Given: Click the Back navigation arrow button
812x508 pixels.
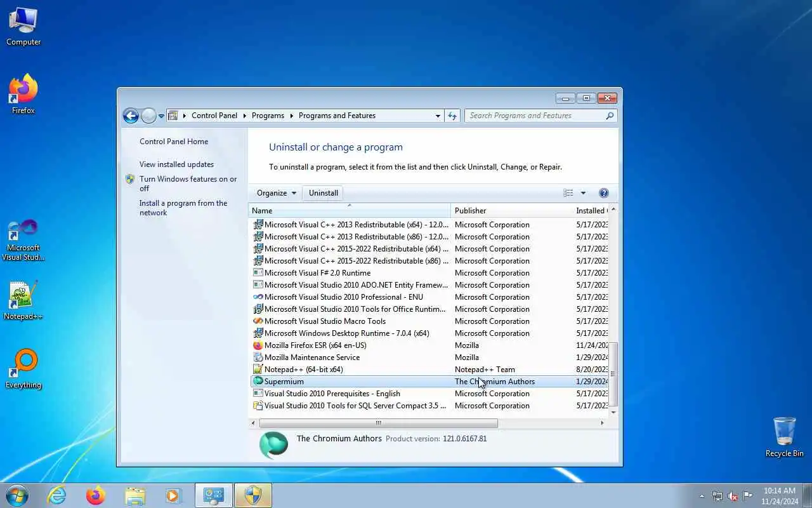Looking at the screenshot, I should pos(131,116).
